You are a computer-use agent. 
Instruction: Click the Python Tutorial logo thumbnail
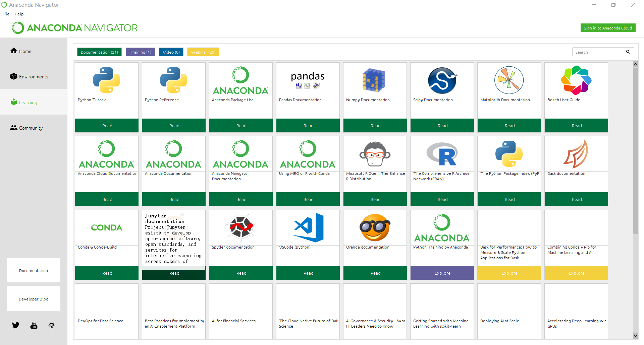[x=107, y=80]
